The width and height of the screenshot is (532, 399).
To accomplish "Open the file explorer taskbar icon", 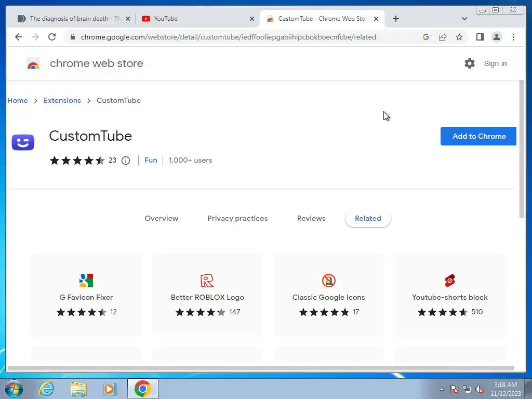I will coord(78,389).
